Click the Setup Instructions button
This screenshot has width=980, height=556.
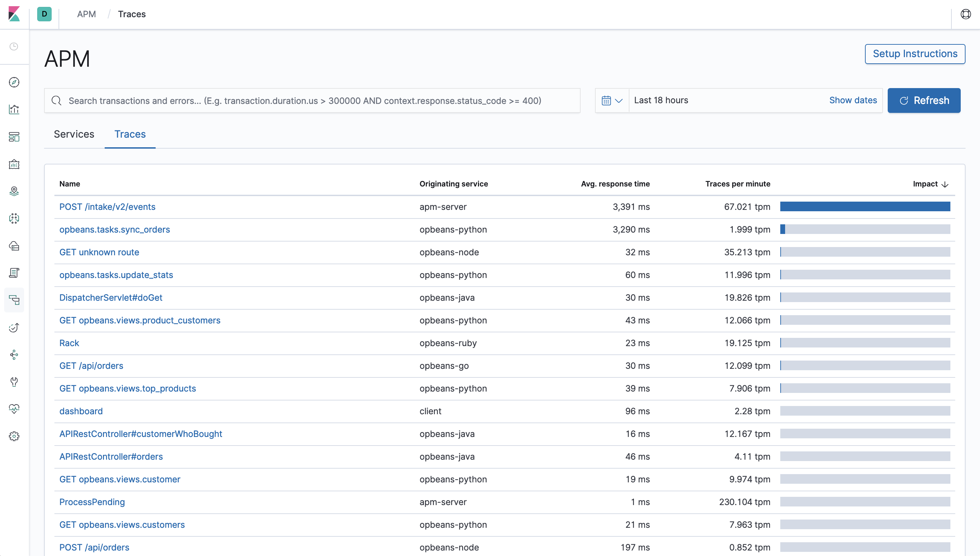(915, 54)
